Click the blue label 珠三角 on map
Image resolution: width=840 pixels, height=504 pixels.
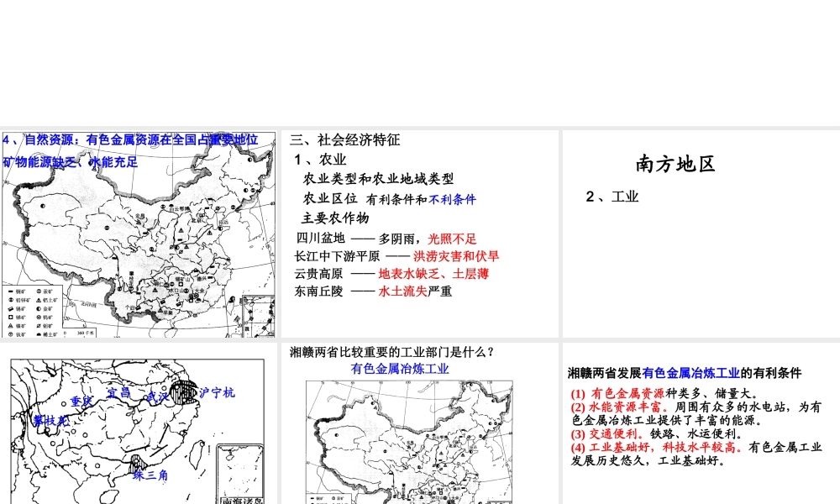click(x=150, y=475)
